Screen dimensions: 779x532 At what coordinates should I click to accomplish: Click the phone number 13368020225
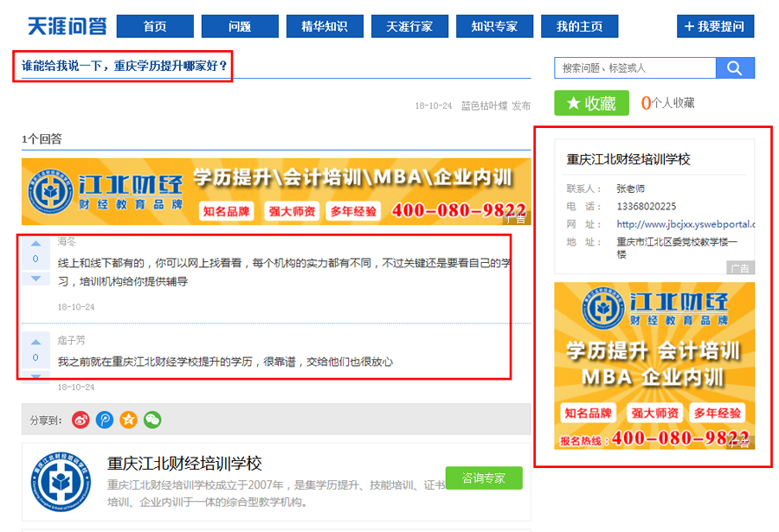pyautogui.click(x=647, y=206)
